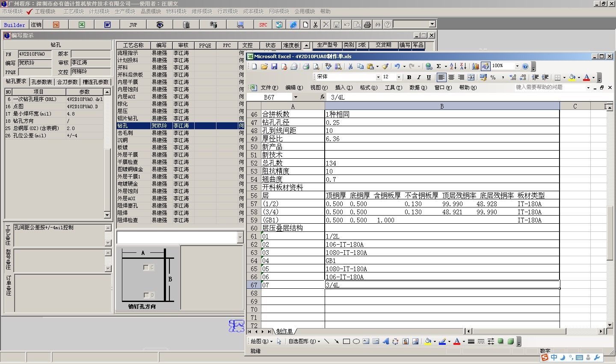Viewport: 616px width, 364px height.
Task: Click the yellow Fill Color swatch
Action: pyautogui.click(x=572, y=77)
